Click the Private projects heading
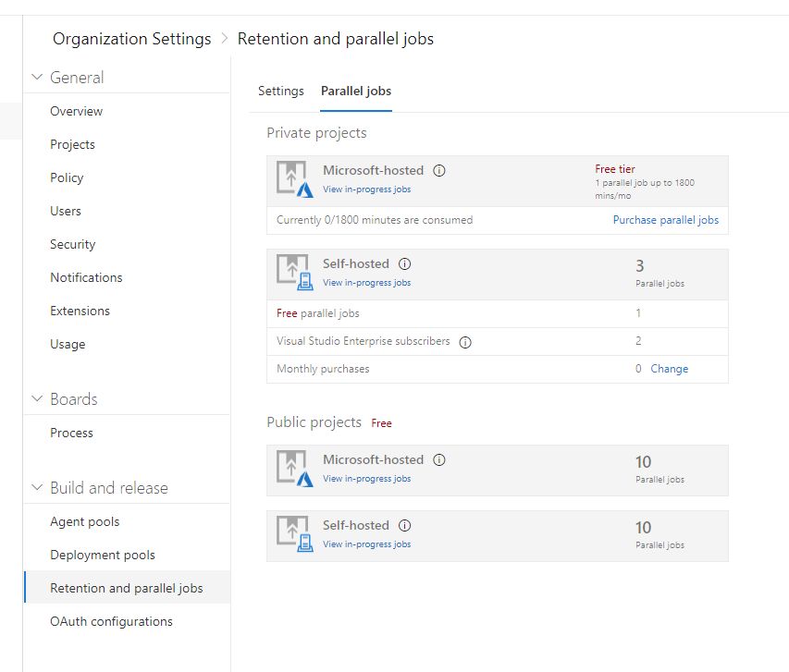This screenshot has width=789, height=672. [x=316, y=133]
